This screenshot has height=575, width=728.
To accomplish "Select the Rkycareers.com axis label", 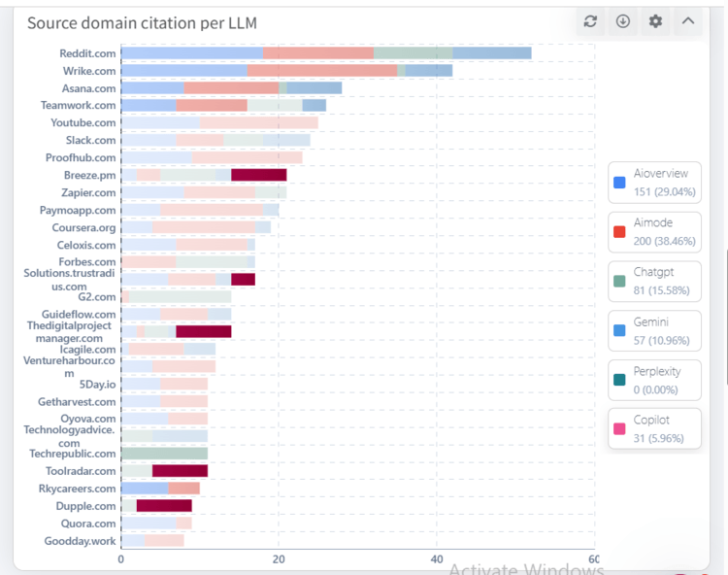I will (x=77, y=489).
